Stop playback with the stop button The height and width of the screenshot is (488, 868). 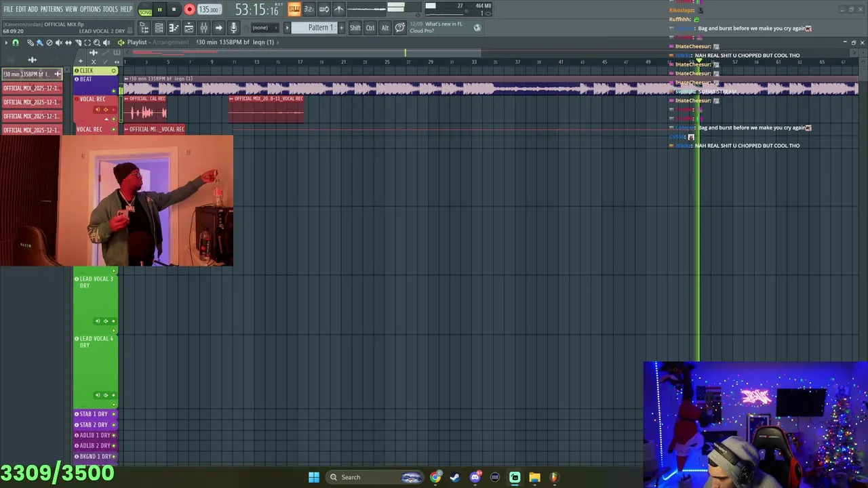tap(174, 9)
